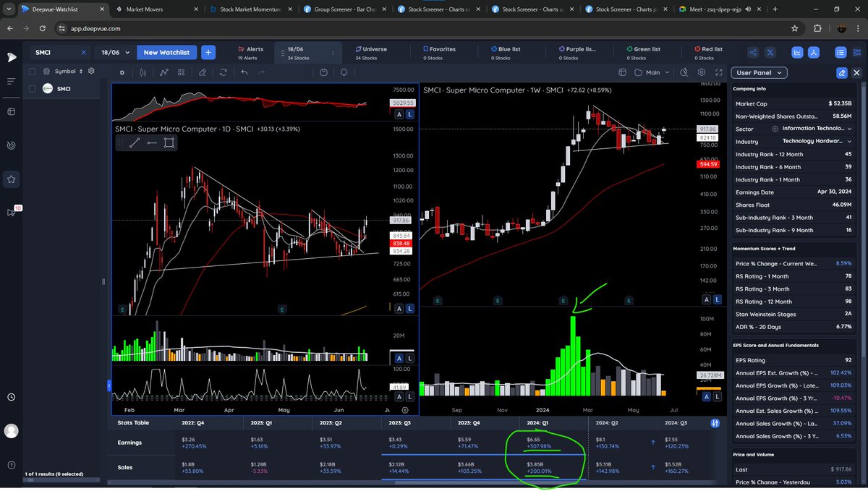Click the Deepvue logo in left sidebar
The width and height of the screenshot is (868, 491).
tap(12, 57)
